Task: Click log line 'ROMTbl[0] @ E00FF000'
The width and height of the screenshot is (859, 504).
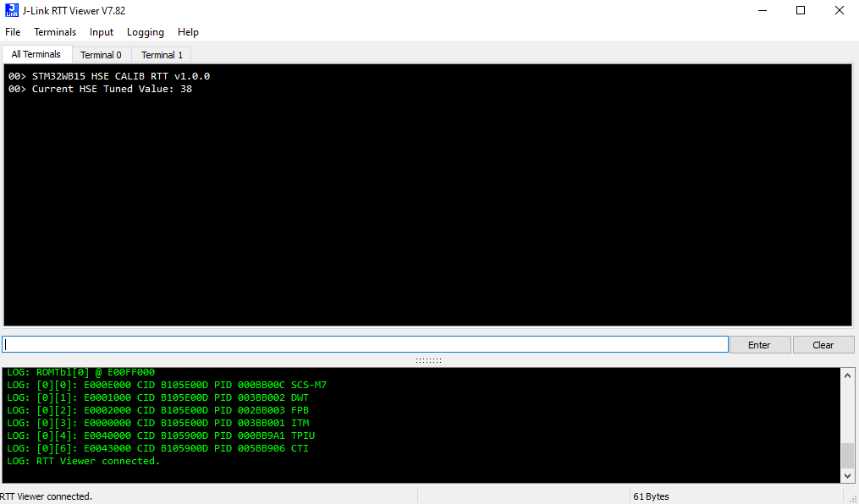Action: [81, 372]
